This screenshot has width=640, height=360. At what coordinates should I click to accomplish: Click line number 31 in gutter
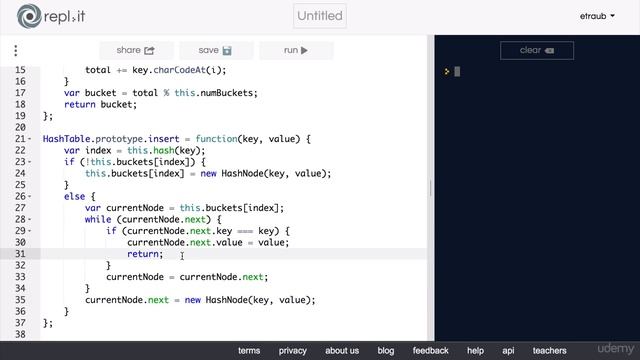[20, 254]
